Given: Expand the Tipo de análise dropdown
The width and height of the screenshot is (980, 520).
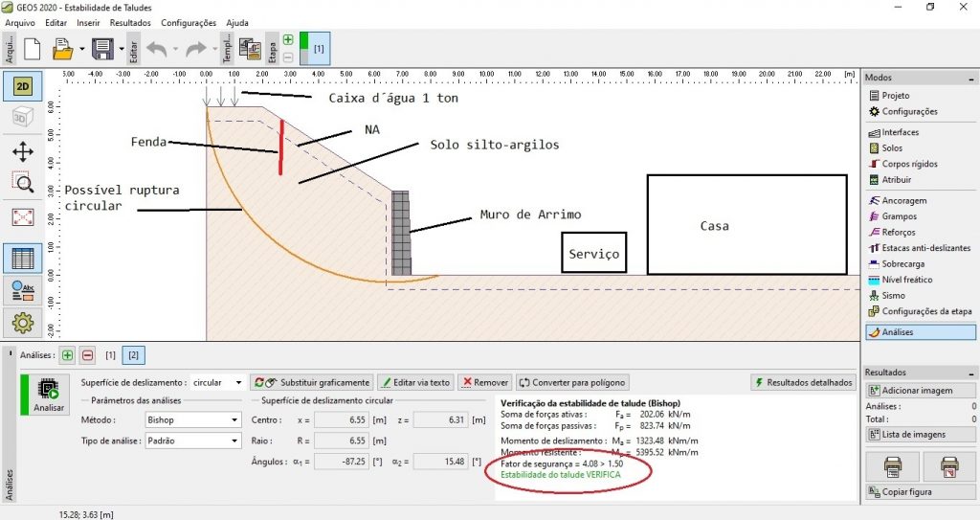Looking at the screenshot, I should point(192,441).
